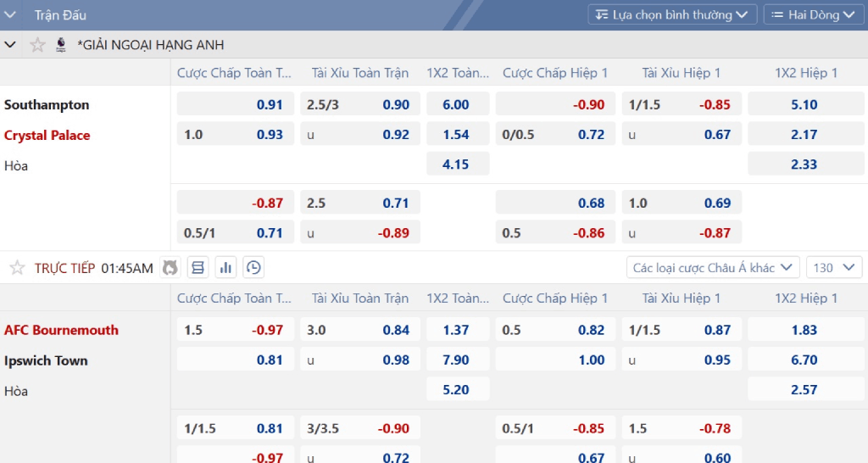Select first-half 0.5 handicap odds -0.86
Viewport: 868px width, 463px height.
point(555,232)
